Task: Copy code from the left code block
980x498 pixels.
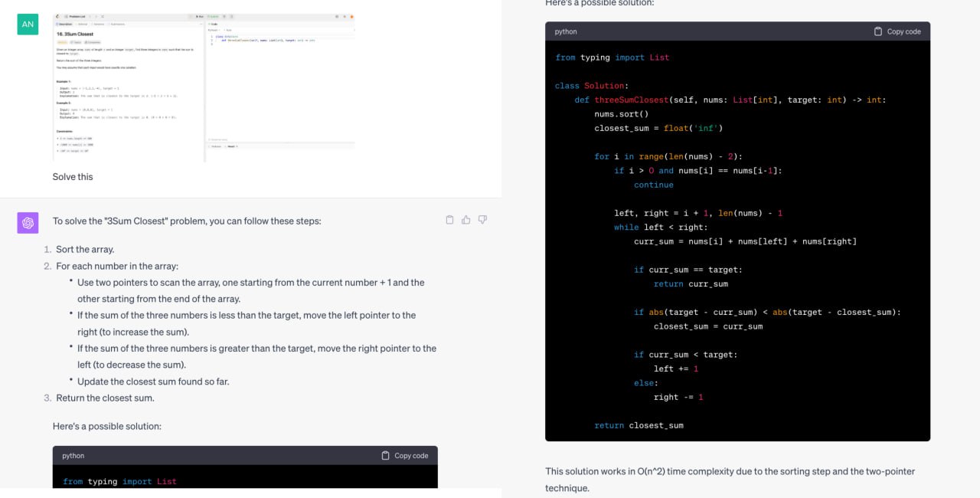Action: 405,455
